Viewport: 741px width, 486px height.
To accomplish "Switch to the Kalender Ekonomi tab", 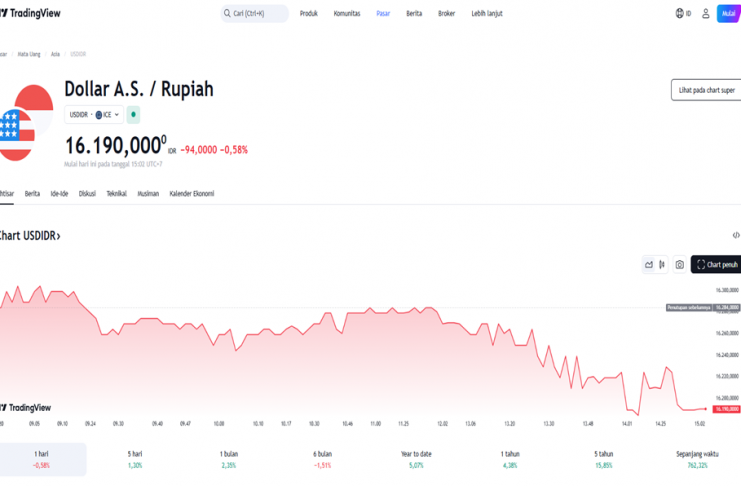I will tap(191, 194).
